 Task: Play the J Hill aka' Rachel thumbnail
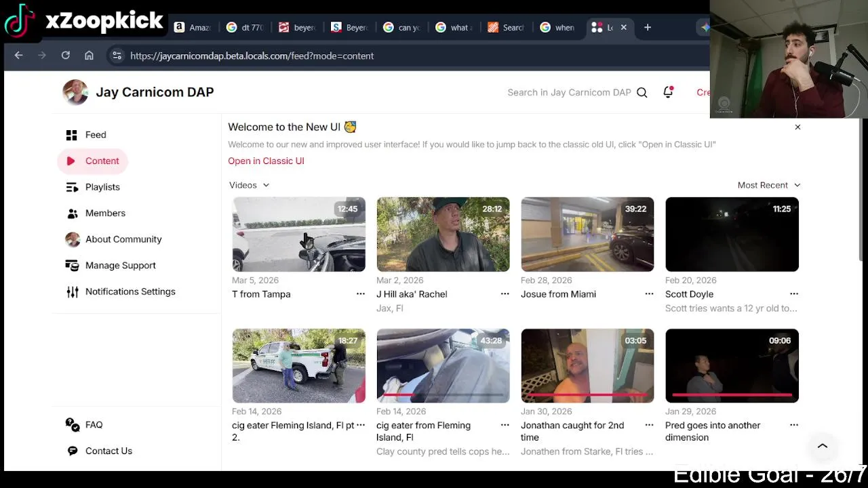pos(443,235)
